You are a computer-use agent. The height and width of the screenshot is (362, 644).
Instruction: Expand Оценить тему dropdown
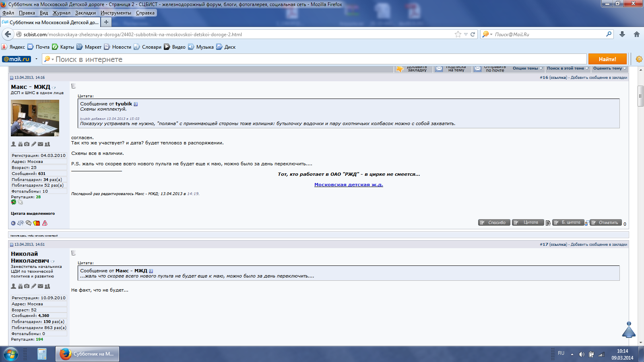609,68
